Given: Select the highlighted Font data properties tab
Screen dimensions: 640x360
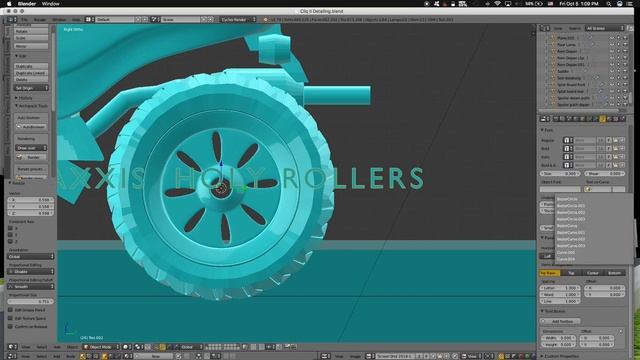Looking at the screenshot, I should (602, 119).
